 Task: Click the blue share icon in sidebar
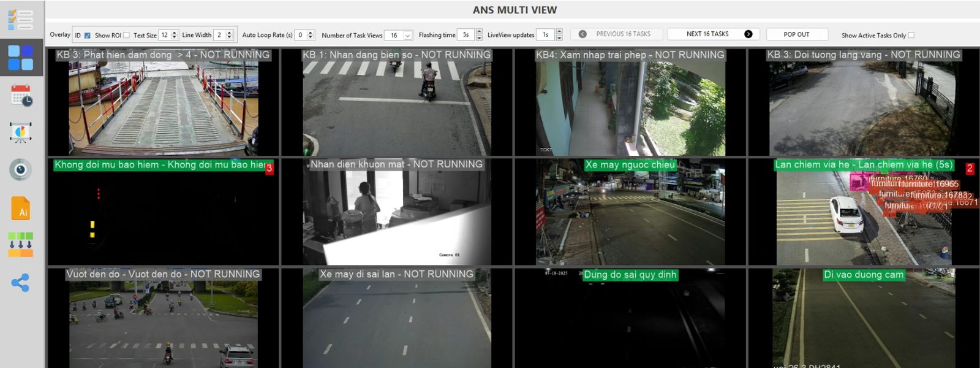20,283
